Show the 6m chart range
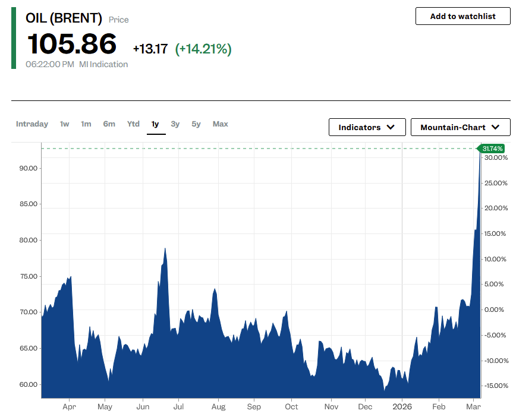This screenshot has width=513, height=420. coord(109,124)
